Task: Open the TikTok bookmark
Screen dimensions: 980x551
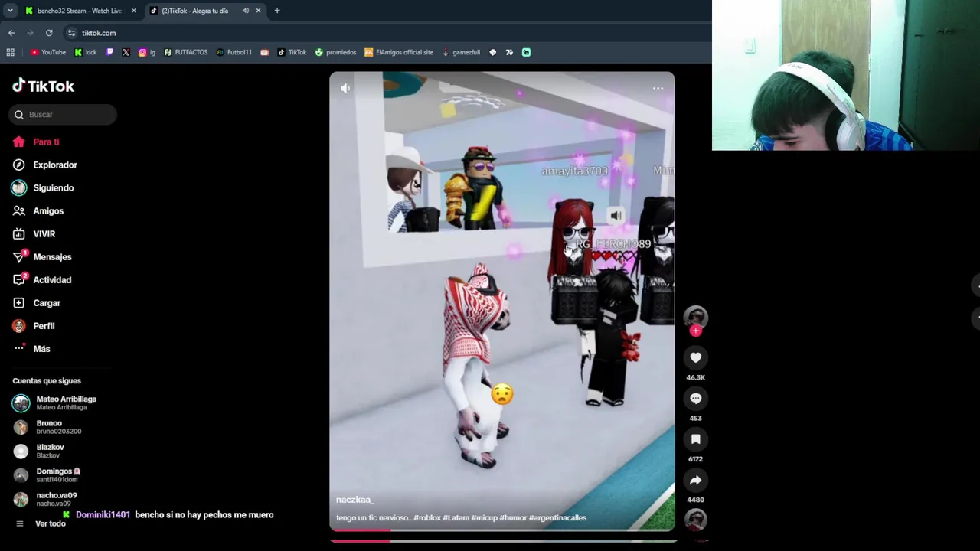Action: pos(292,52)
